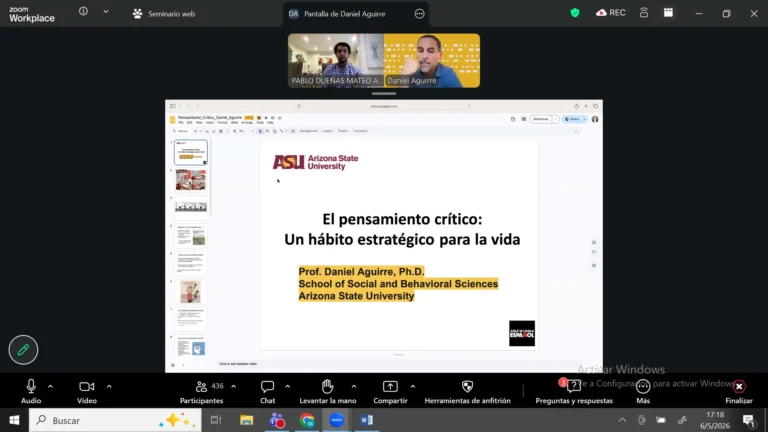Expand audio options chevron next to Audio
Viewport: 768px width, 432px height.
tap(50, 386)
